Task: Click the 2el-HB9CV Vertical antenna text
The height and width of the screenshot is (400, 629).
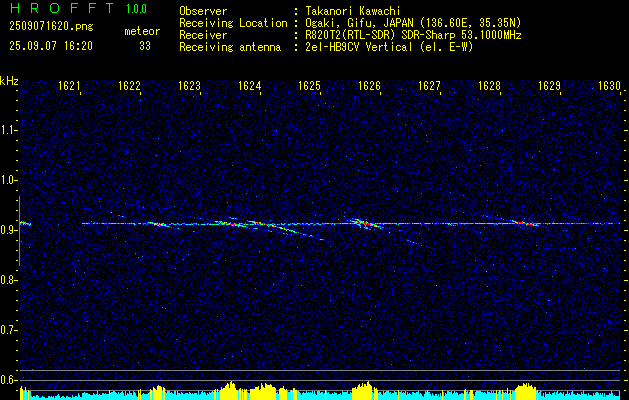Action: click(x=389, y=47)
